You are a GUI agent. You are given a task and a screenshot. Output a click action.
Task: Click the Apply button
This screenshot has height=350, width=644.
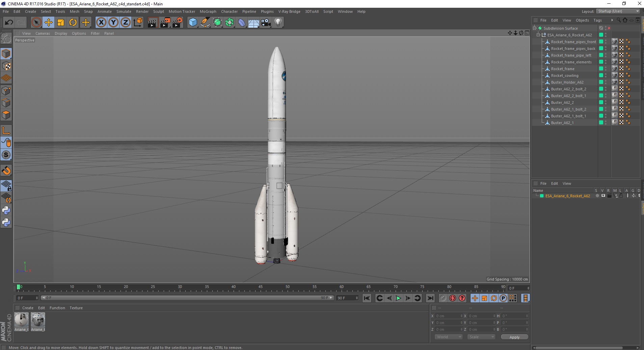[514, 337]
